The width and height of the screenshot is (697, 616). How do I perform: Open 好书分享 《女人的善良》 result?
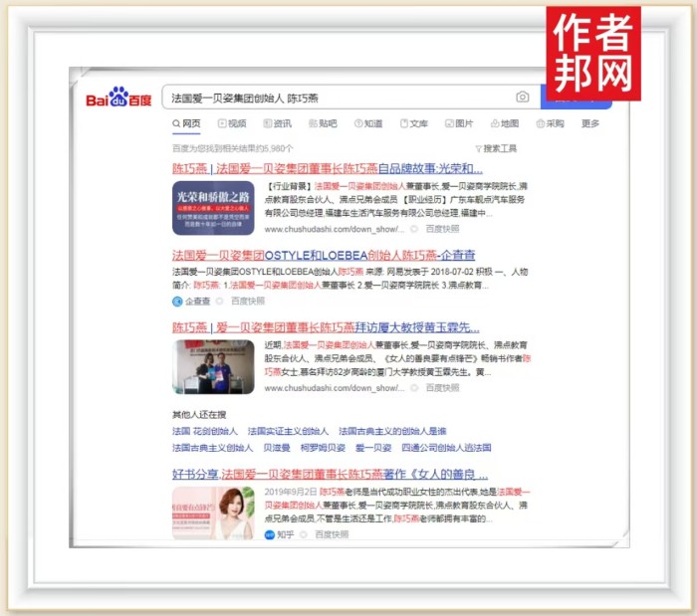pos(330,475)
